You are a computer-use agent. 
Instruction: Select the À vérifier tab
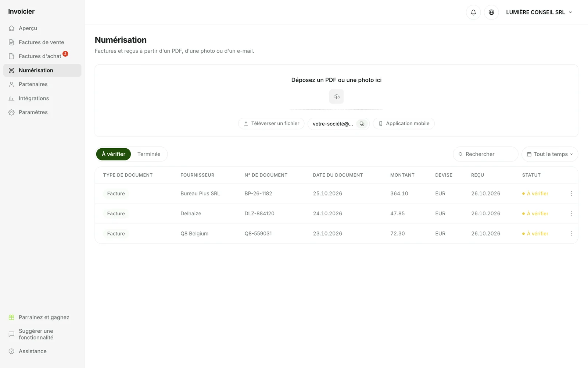tap(114, 154)
